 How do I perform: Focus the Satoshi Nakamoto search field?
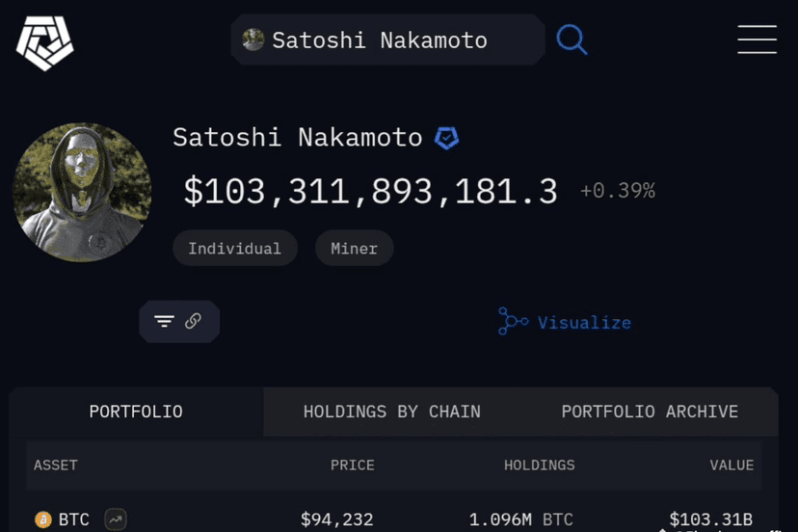pos(387,40)
